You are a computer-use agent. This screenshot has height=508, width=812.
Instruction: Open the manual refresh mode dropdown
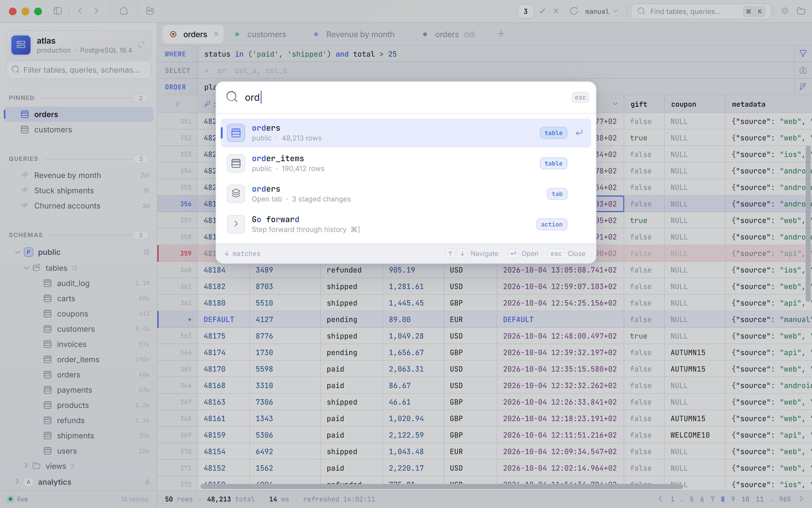pyautogui.click(x=601, y=11)
